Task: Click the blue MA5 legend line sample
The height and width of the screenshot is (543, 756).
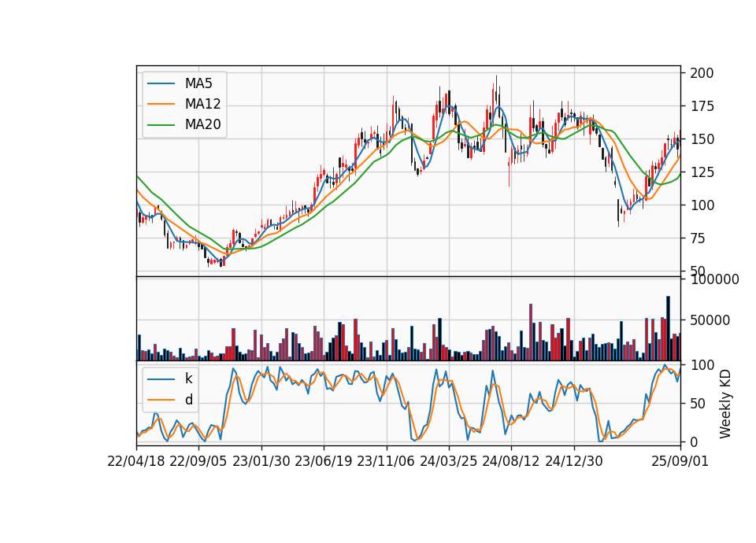Action: click(x=161, y=84)
